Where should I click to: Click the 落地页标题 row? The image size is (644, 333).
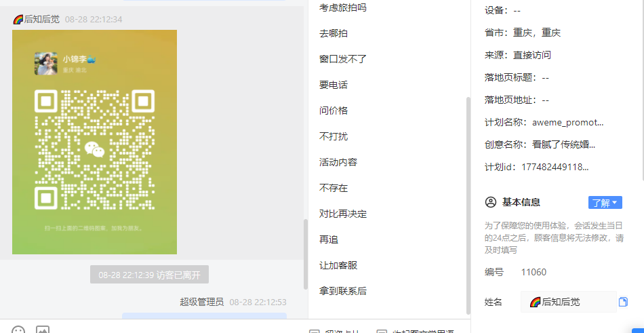click(517, 78)
